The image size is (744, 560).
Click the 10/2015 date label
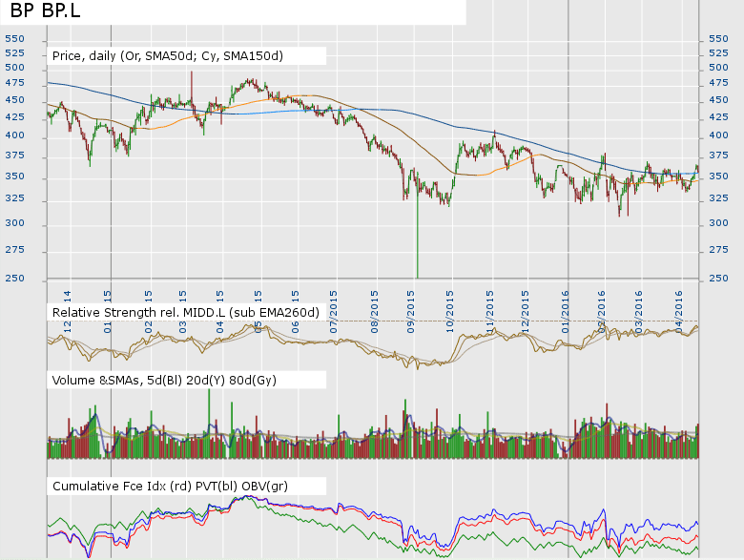450,312
